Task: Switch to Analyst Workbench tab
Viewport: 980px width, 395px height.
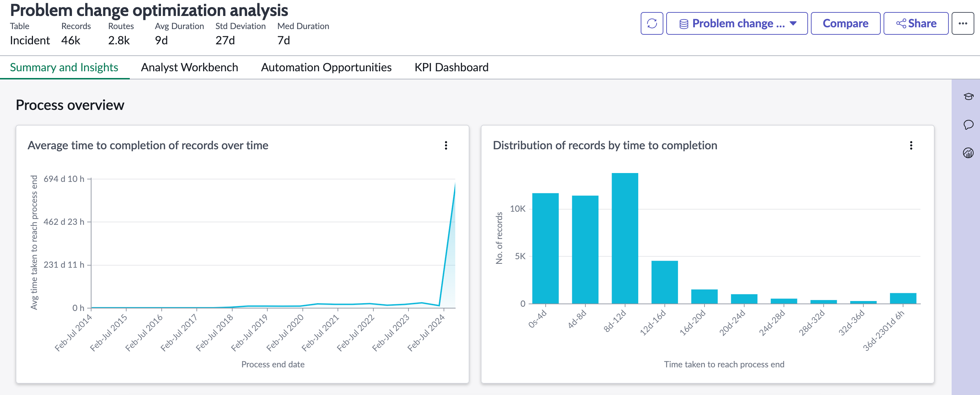Action: pos(189,67)
